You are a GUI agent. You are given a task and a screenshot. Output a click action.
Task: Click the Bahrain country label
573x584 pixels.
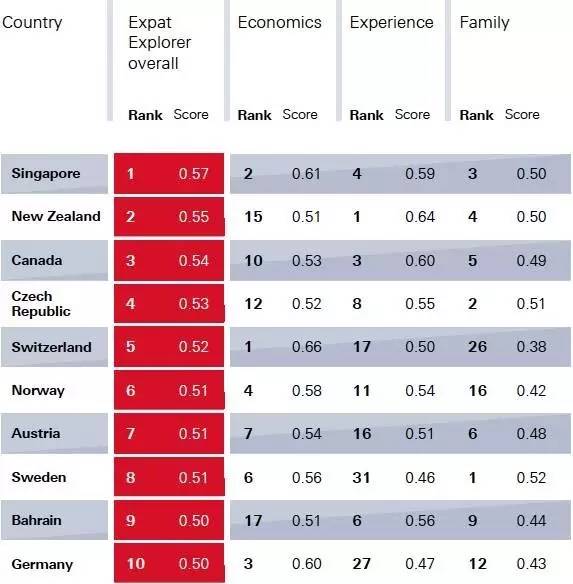pos(37,520)
